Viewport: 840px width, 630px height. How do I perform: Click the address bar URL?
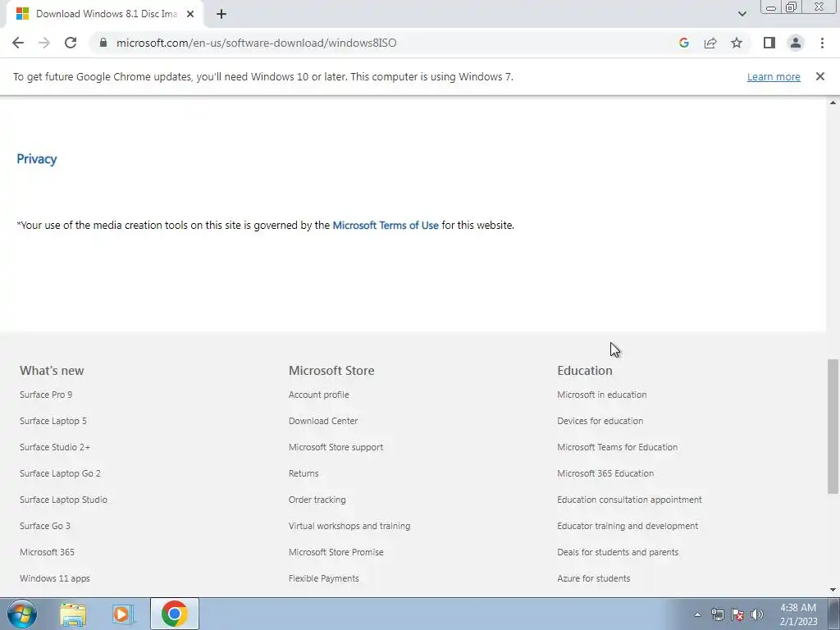click(x=256, y=43)
